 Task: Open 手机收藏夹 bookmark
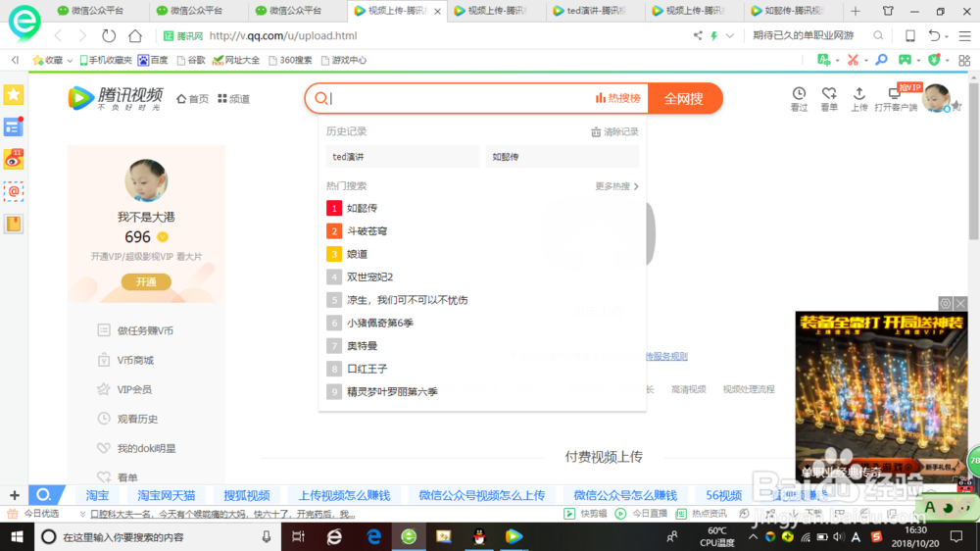[x=106, y=60]
